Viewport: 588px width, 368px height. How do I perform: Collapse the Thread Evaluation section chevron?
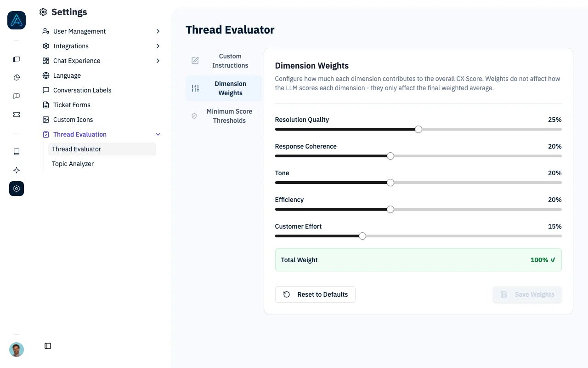[158, 134]
